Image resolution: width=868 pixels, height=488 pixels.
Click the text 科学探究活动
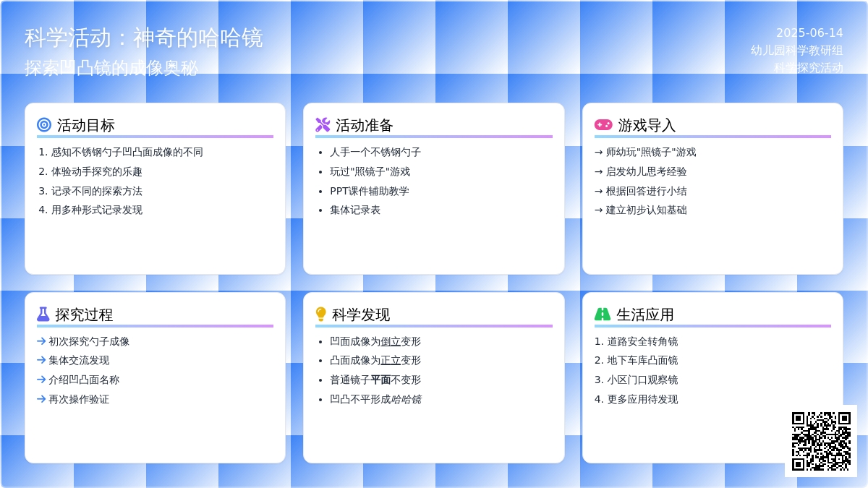click(809, 68)
